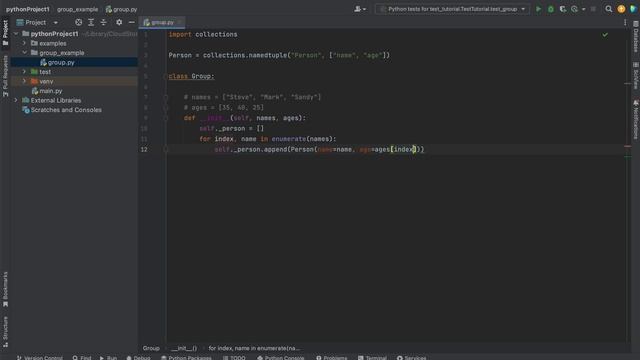This screenshot has width=640, height=360.
Task: Click __init__() in the code breadcrumbs
Action: 184,348
